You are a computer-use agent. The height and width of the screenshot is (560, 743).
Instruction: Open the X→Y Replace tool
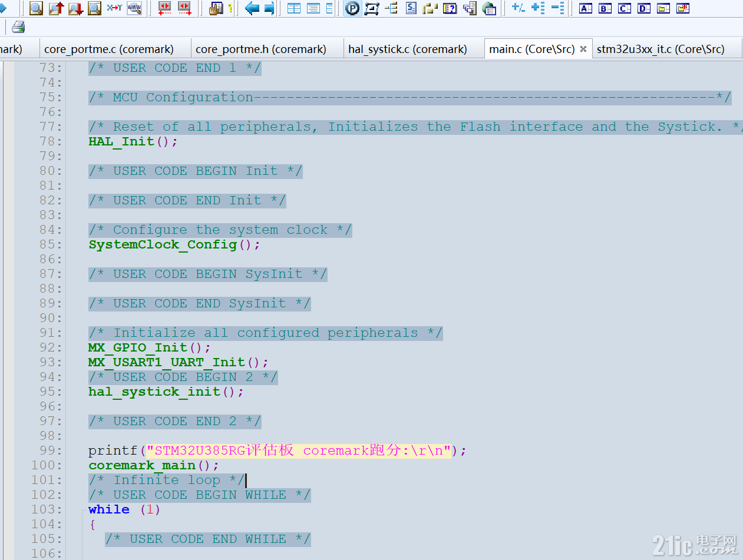click(114, 8)
